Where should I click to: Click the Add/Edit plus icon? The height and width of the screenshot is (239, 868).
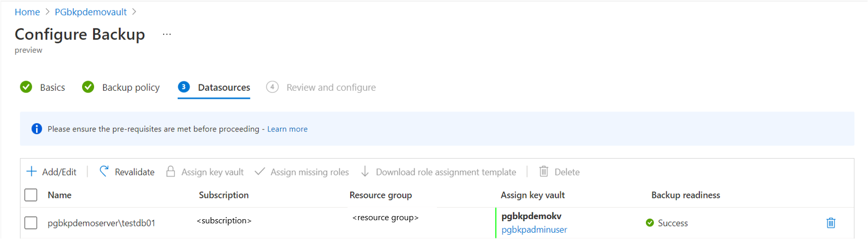31,172
